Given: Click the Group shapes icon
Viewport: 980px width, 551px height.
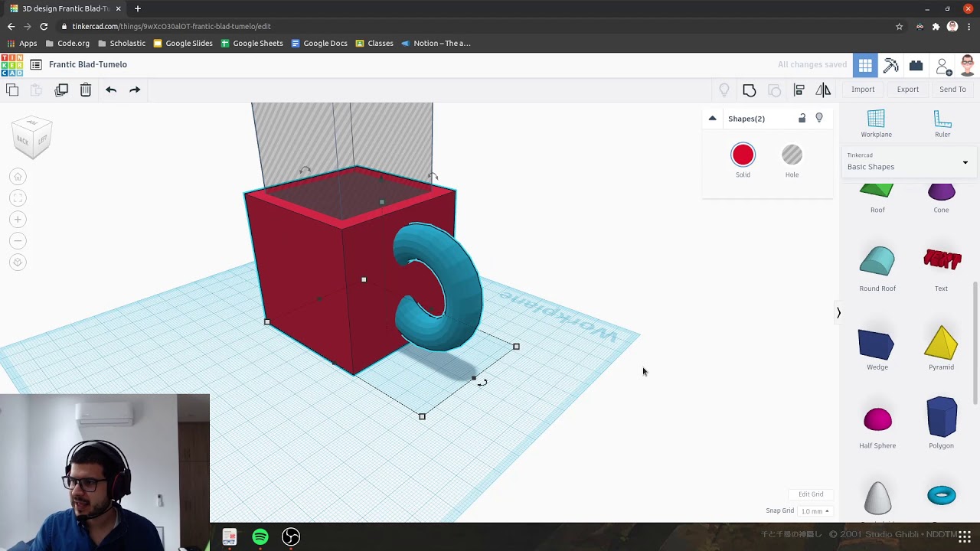Looking at the screenshot, I should 750,90.
